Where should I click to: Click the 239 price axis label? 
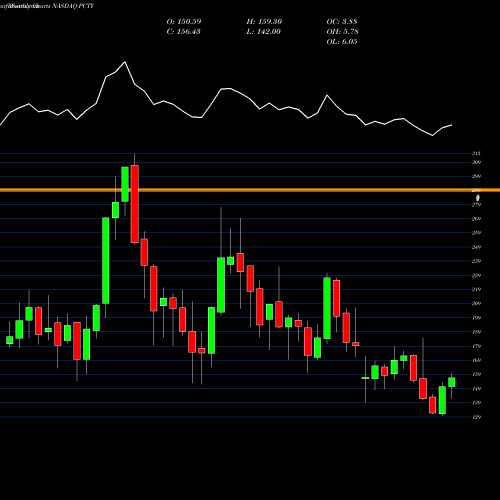[476, 261]
